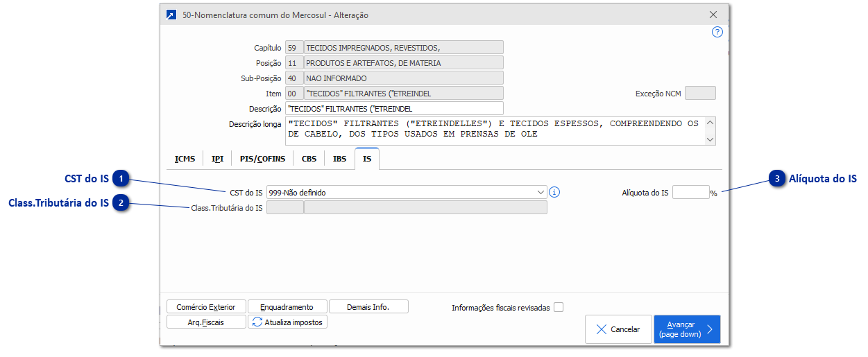Click the numbered callout marker 2
Viewport: 868px width, 357px height.
tap(121, 202)
